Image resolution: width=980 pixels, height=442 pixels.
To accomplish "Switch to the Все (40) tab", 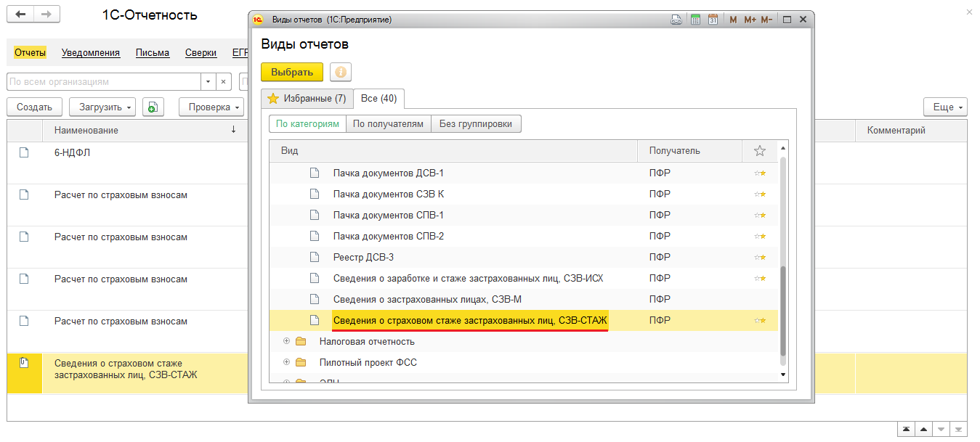I will pos(378,98).
